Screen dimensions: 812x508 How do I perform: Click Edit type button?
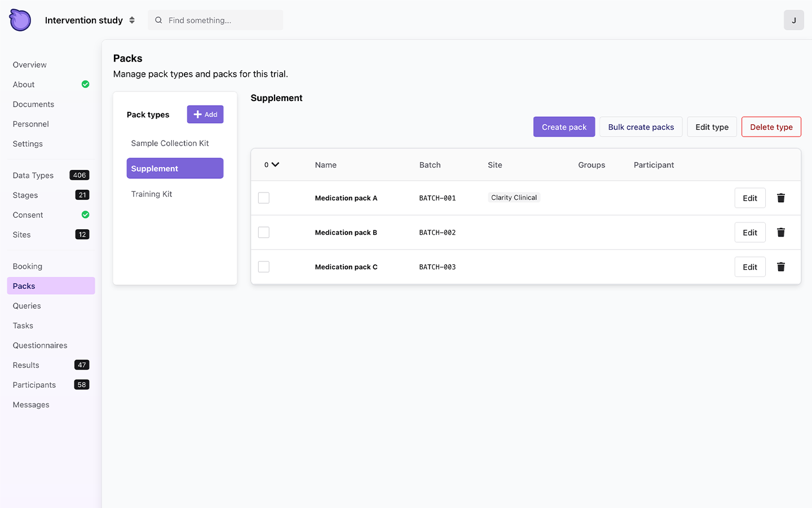(712, 126)
